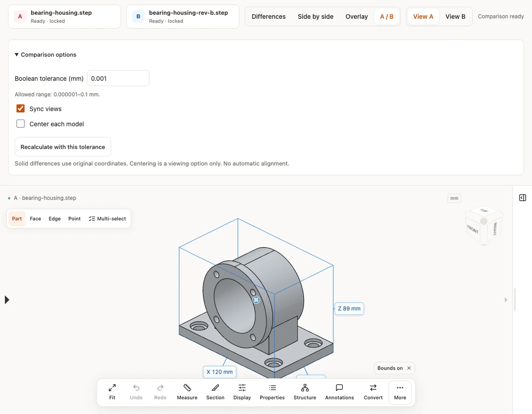Fit the model to view
532x414 pixels.
112,392
